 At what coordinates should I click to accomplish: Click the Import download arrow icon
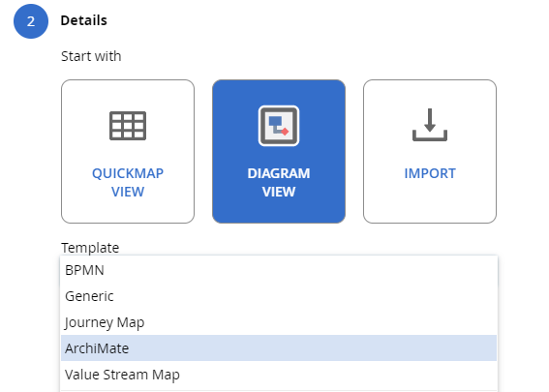pos(430,125)
